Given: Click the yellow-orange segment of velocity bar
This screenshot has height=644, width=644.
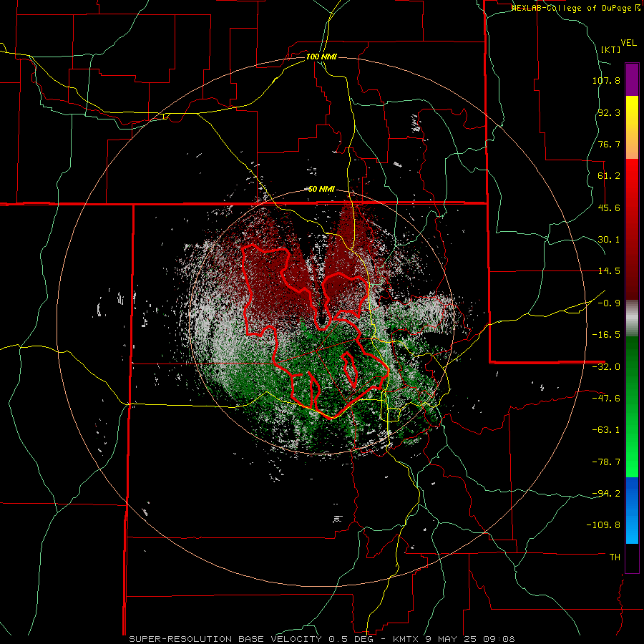Looking at the screenshot, I should (632, 127).
